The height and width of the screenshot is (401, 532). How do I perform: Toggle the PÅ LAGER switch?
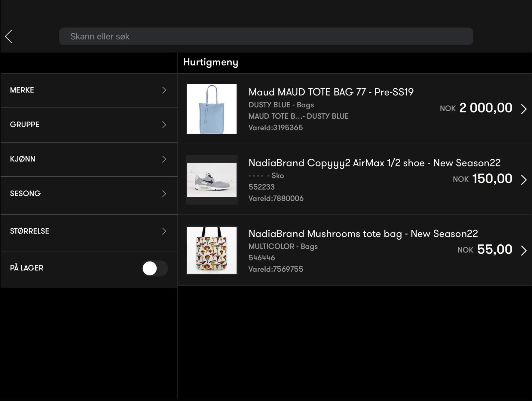(155, 268)
